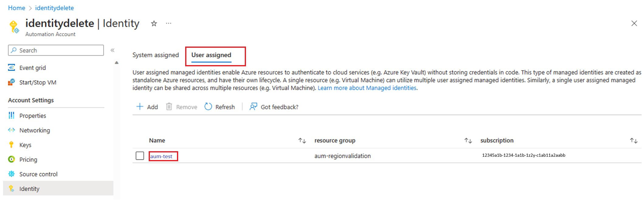Click the magnifier icon in Search box
Screen dimensions: 644x202
[14, 50]
